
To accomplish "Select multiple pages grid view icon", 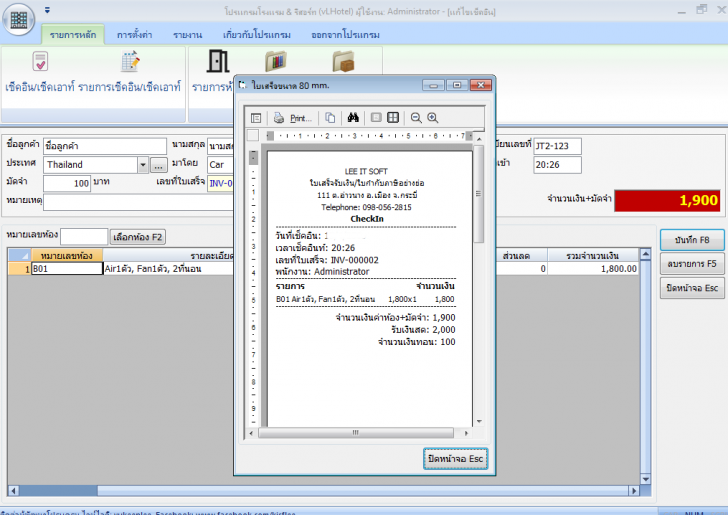I will (x=393, y=118).
